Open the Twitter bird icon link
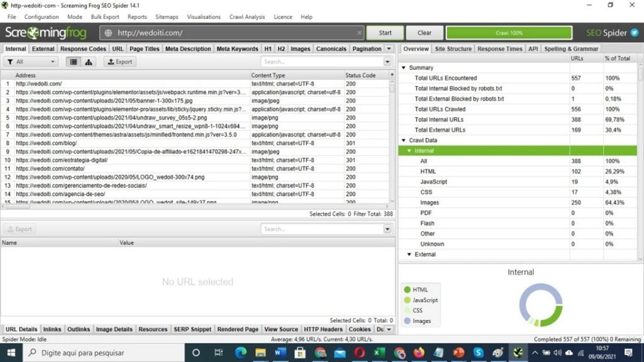 pos(635,33)
